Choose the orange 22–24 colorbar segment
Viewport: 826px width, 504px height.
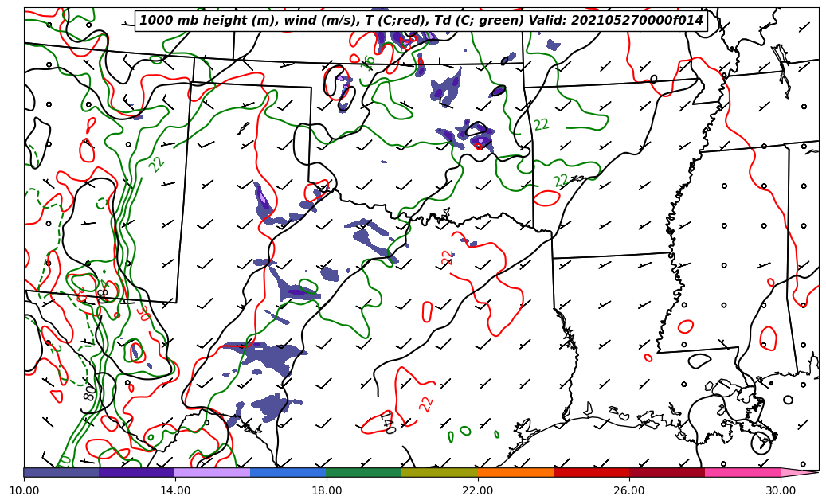point(515,472)
